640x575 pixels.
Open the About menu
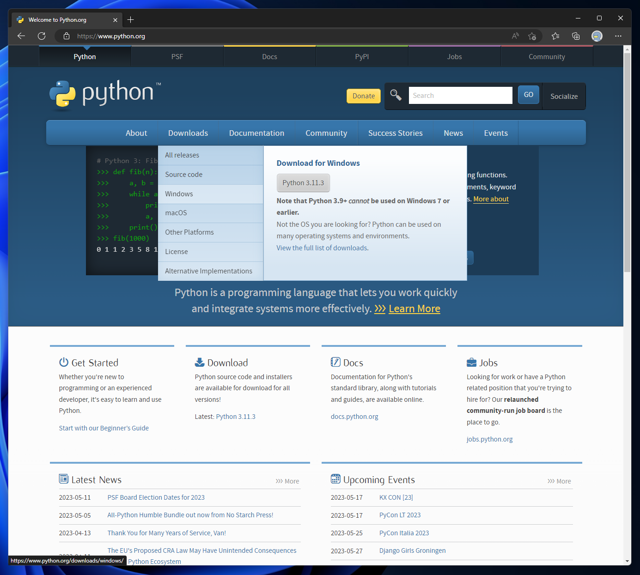136,133
